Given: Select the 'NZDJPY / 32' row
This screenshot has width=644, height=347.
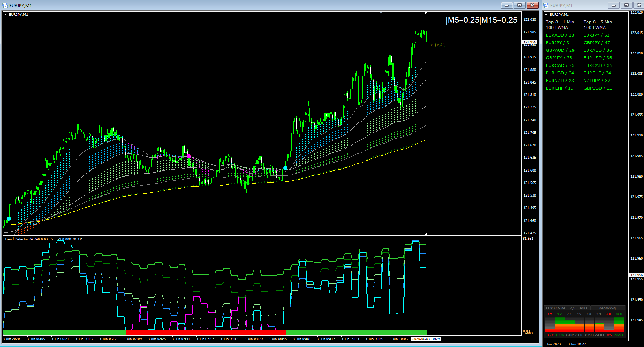Looking at the screenshot, I should (597, 81).
